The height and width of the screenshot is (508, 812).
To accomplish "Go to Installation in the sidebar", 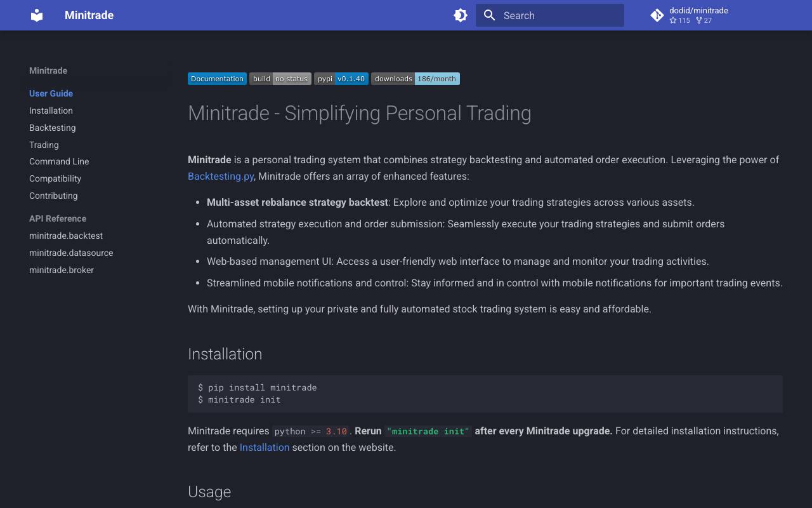I will 51,110.
